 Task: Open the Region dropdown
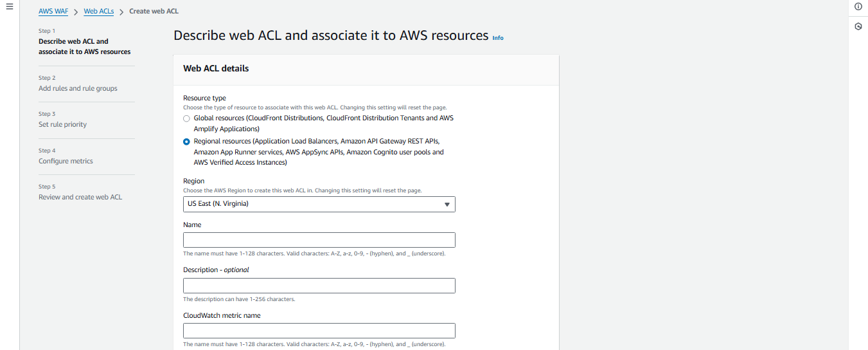tap(319, 204)
